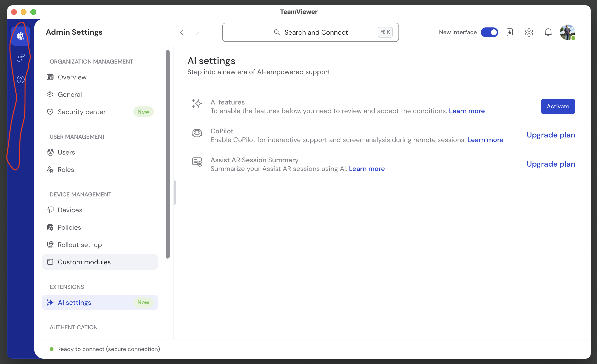Open the contacts address book icon

510,32
